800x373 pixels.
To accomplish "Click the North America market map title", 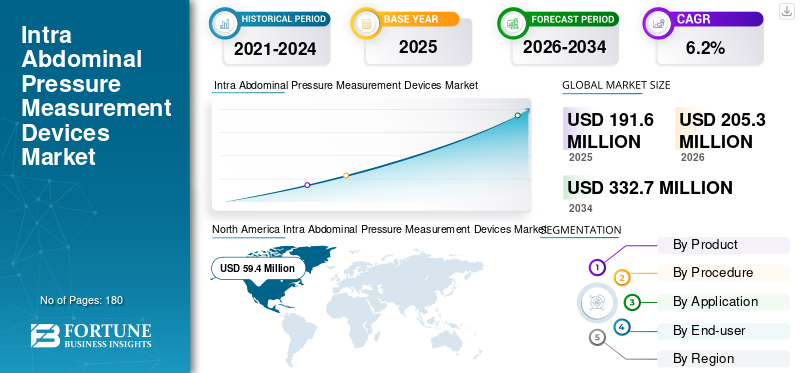I will [380, 230].
